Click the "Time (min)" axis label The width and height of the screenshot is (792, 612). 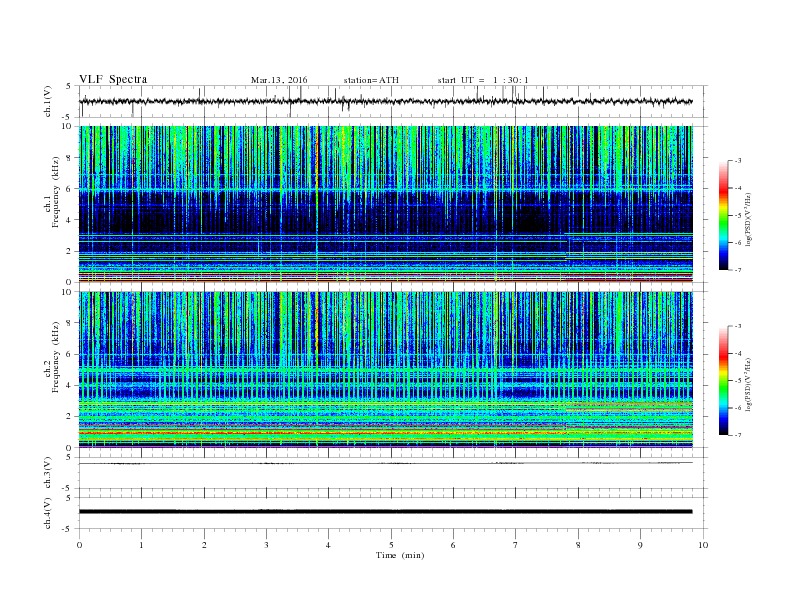(400, 555)
